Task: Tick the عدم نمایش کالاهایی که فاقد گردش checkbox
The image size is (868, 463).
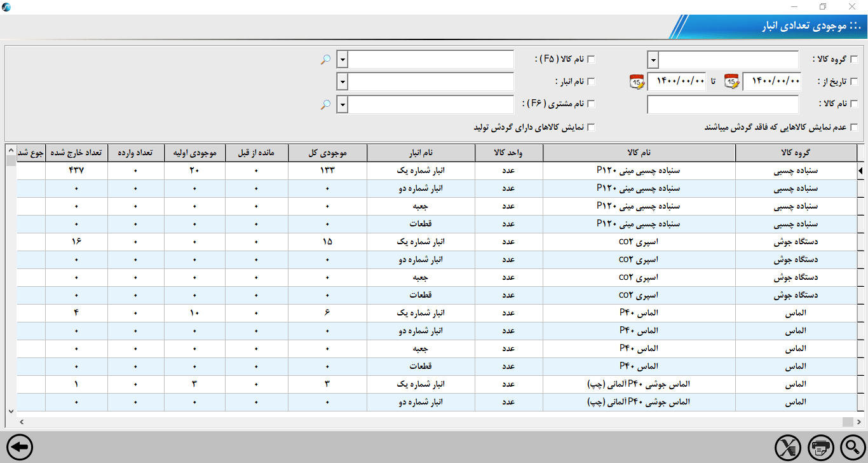Action: [853, 127]
